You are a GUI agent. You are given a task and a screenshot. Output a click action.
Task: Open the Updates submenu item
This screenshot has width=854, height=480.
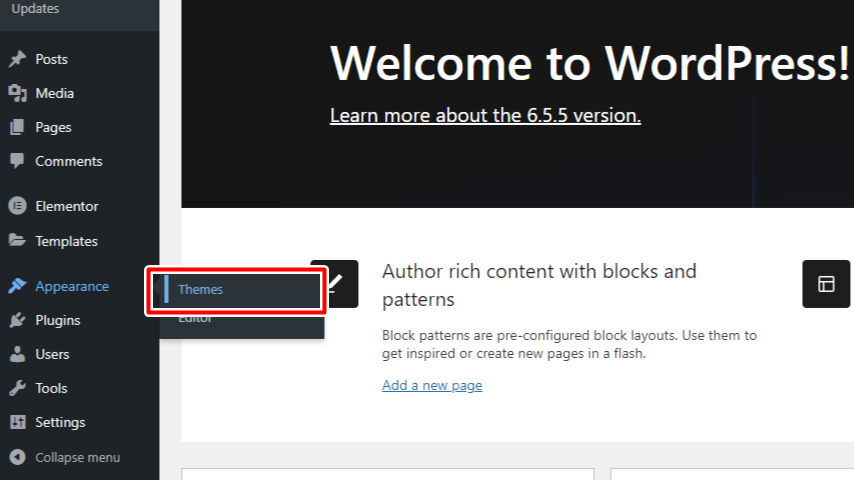point(35,8)
